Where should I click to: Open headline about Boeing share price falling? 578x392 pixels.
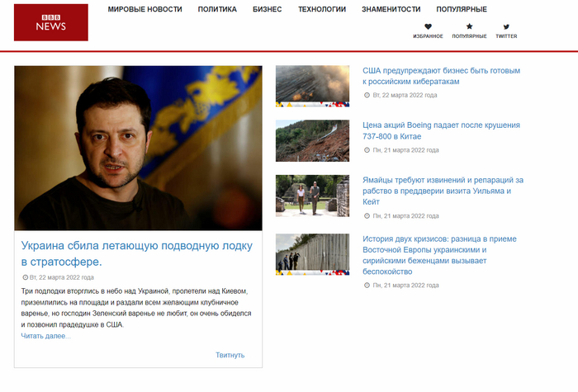pos(441,130)
